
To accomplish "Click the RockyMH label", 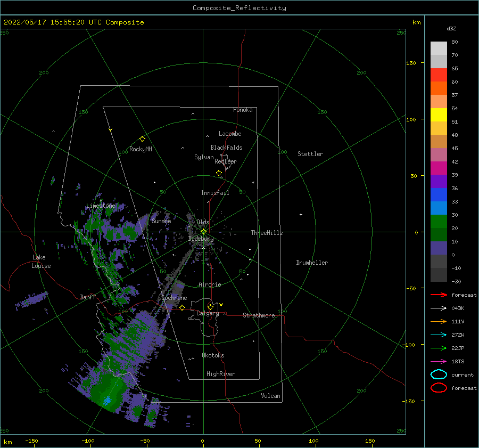I will pyautogui.click(x=141, y=149).
